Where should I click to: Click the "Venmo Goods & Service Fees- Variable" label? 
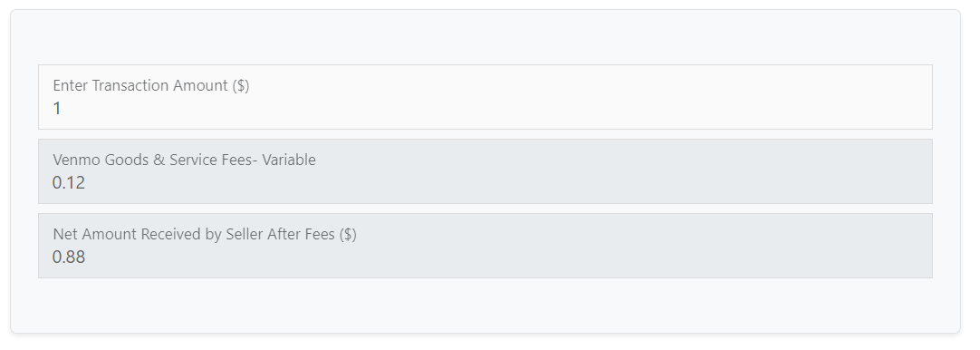click(x=185, y=160)
